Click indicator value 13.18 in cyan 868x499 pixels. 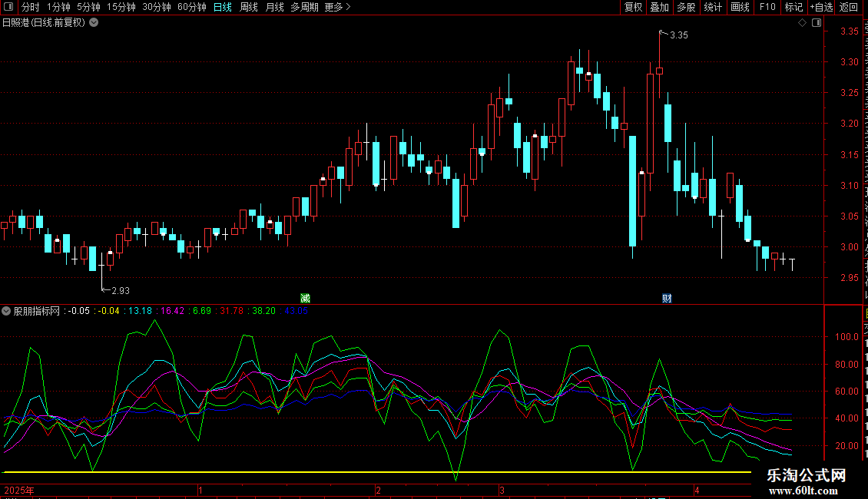tap(140, 311)
